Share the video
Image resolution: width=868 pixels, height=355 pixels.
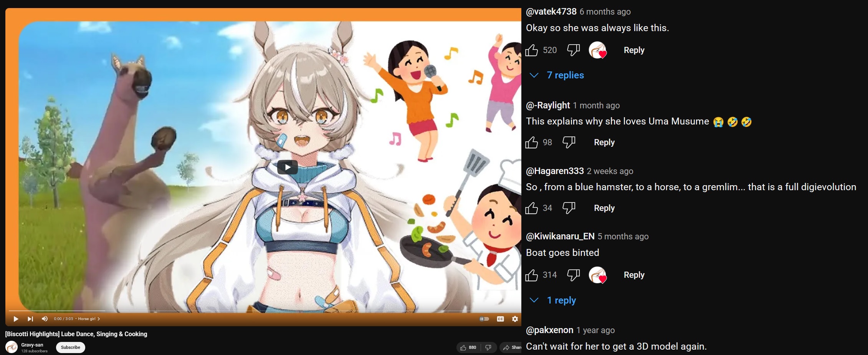tap(511, 347)
